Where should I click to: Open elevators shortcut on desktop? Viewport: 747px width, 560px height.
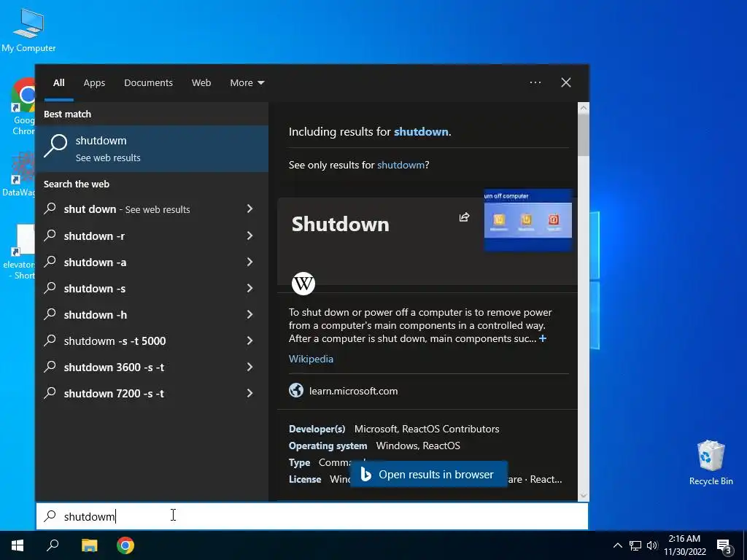click(19, 252)
